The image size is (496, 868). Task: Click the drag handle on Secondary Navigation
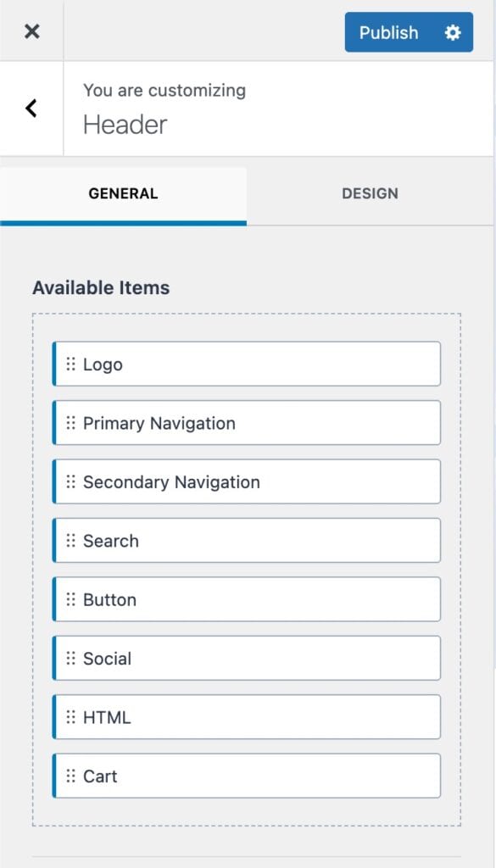pos(72,481)
